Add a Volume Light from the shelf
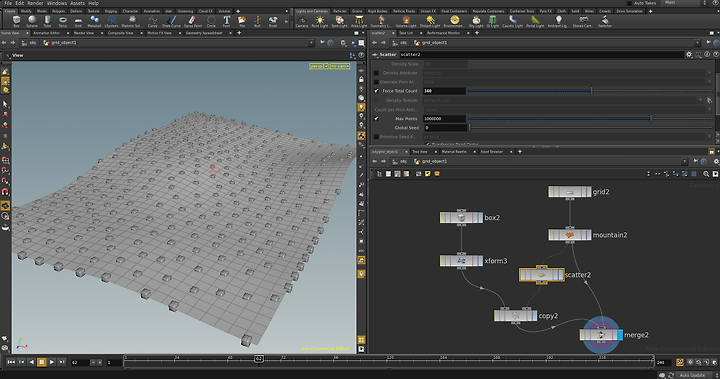Viewport: 720px width, 379px height. coord(406,21)
